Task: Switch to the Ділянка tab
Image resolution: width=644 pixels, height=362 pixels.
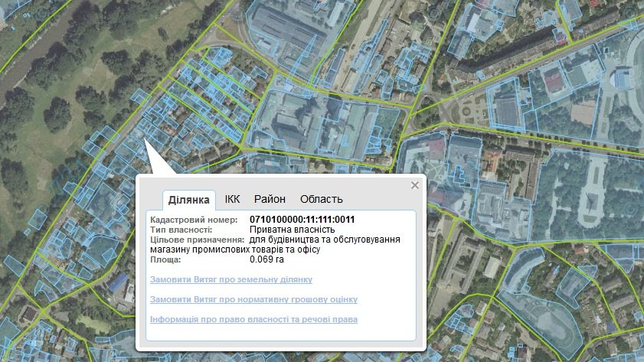Action: click(189, 200)
